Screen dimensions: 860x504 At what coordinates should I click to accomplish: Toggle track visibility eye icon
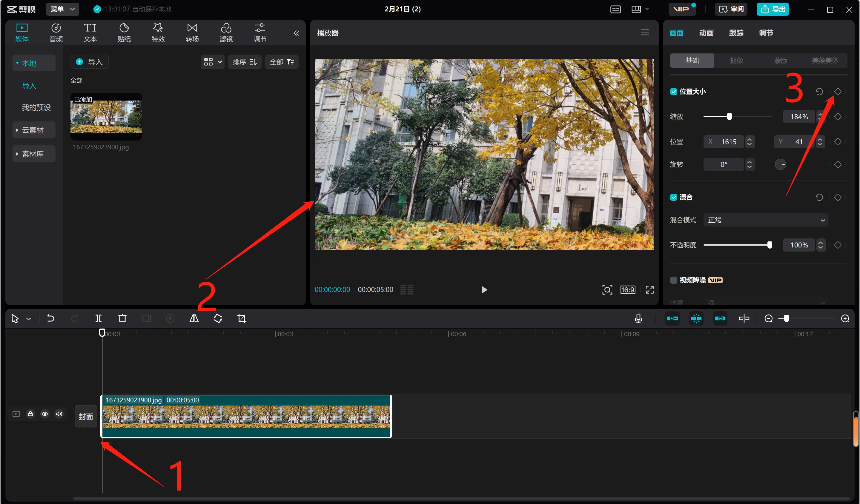(x=45, y=414)
